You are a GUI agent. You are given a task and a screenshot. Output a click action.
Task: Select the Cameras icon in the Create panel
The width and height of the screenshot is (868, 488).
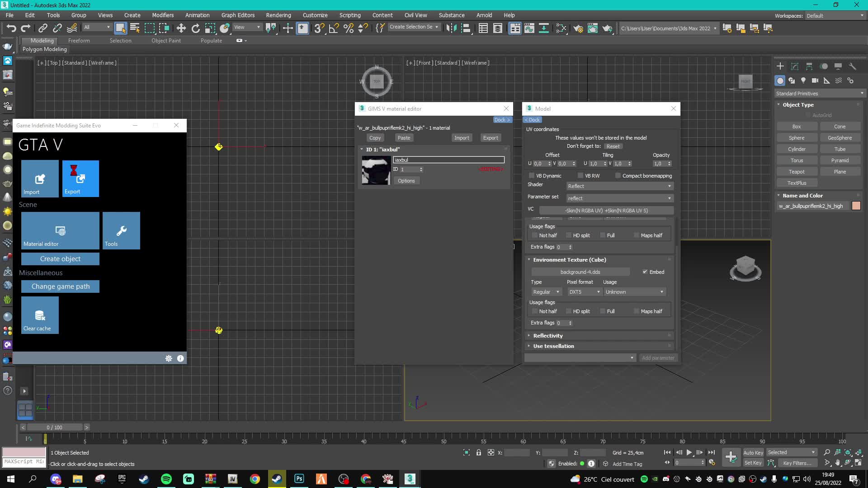pyautogui.click(x=815, y=80)
